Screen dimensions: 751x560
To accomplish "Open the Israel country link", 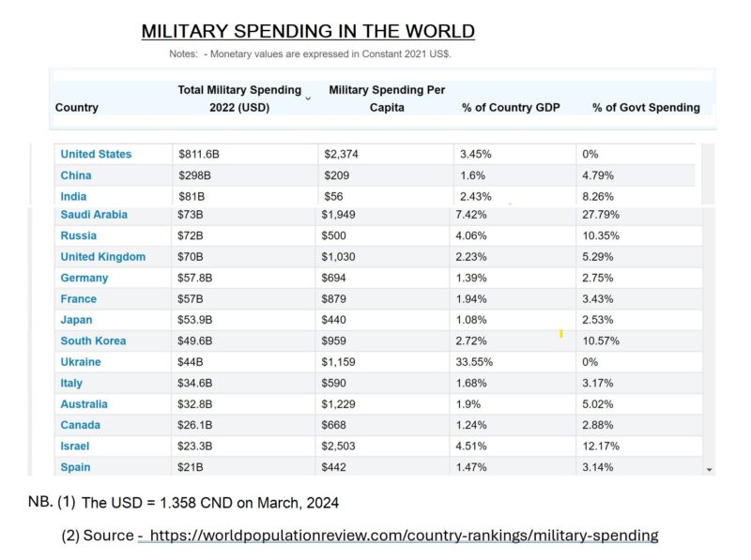I will (75, 446).
